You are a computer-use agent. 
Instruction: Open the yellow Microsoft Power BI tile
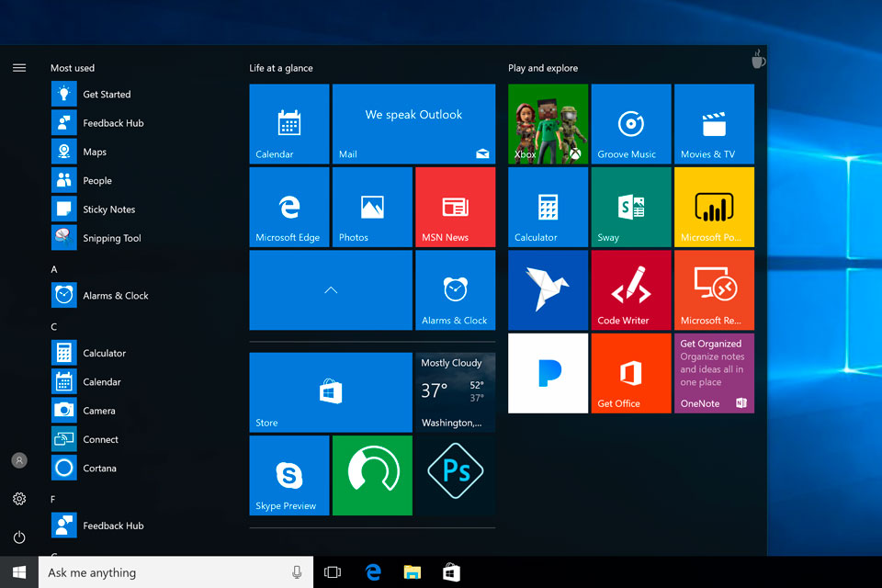point(715,207)
